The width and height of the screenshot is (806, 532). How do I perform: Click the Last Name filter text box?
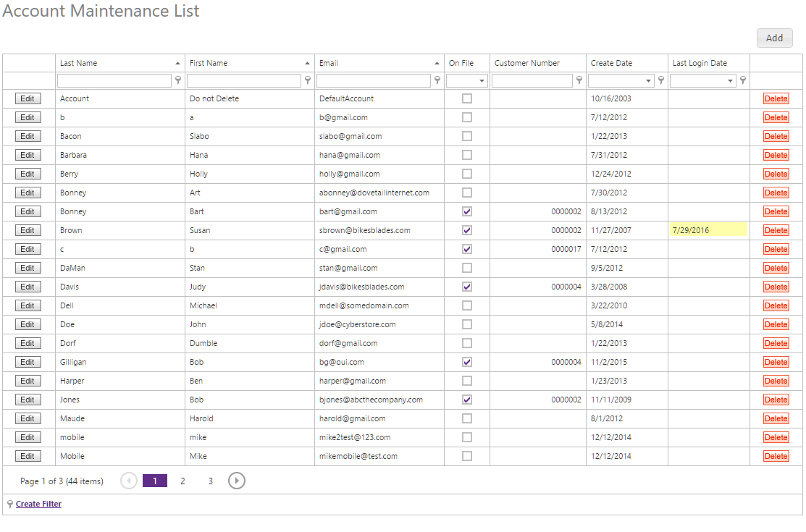coord(114,80)
